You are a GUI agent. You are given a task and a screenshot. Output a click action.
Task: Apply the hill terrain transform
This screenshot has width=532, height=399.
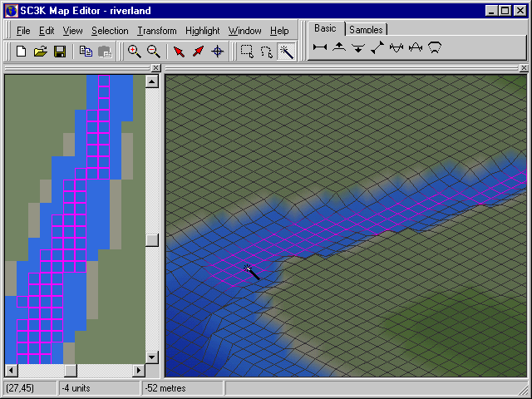tap(416, 47)
